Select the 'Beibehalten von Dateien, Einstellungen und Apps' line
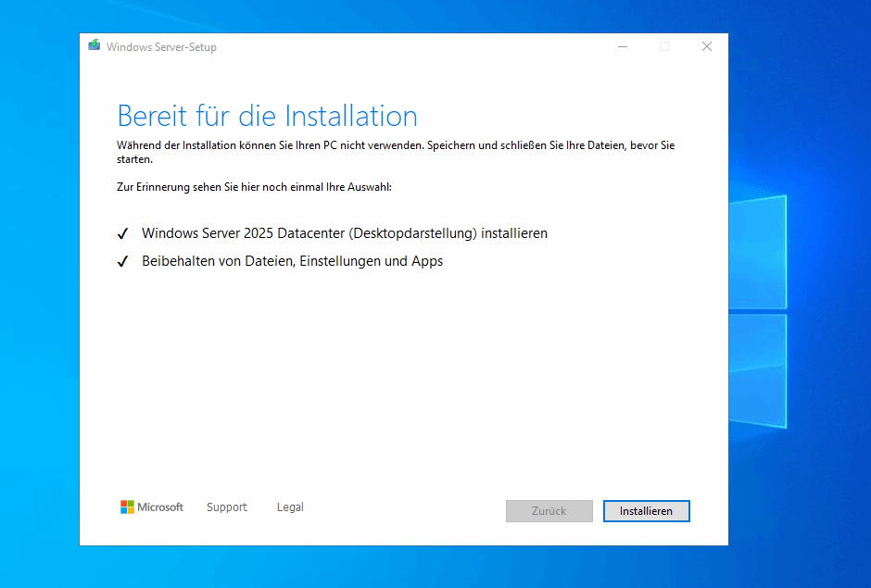Viewport: 871px width, 588px height. click(x=292, y=261)
